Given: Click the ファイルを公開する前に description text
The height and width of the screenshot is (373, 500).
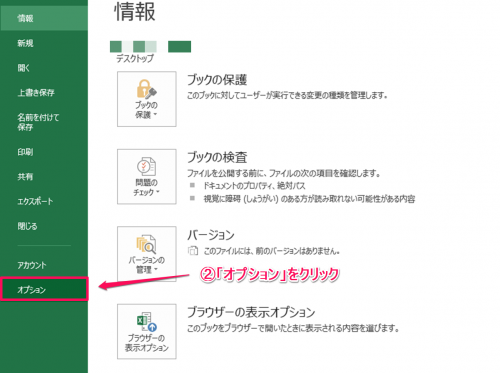Looking at the screenshot, I should point(284,173).
